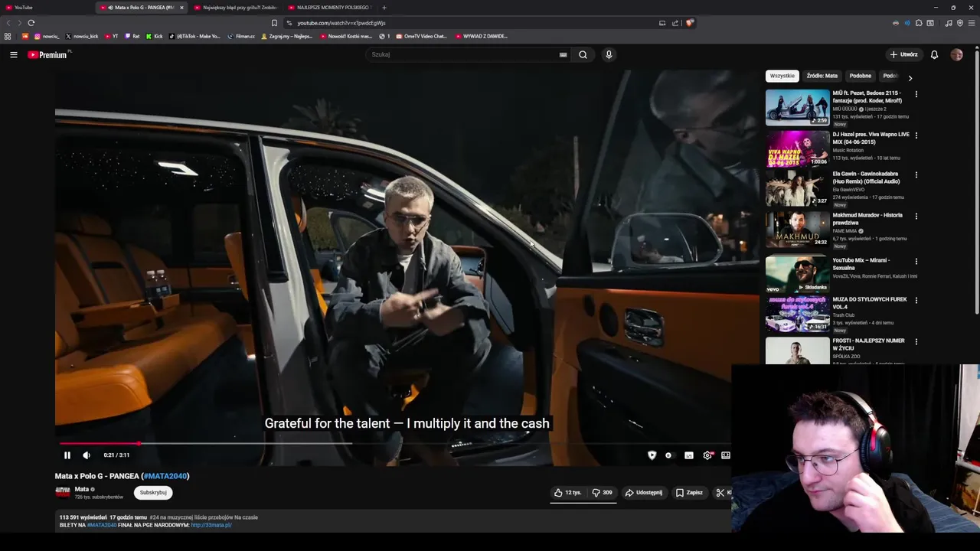Screen dimensions: 980x551
Task: Open Kick bookmark
Action: (x=155, y=36)
